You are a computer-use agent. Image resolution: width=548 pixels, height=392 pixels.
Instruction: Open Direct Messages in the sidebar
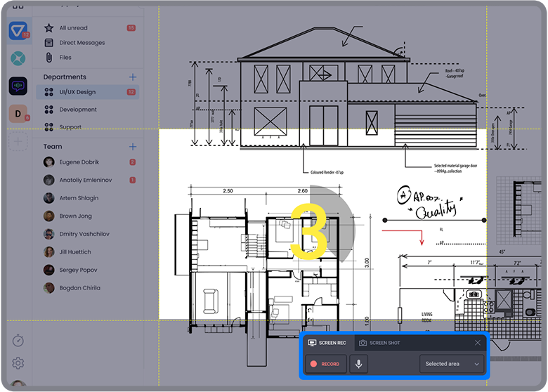coord(81,43)
